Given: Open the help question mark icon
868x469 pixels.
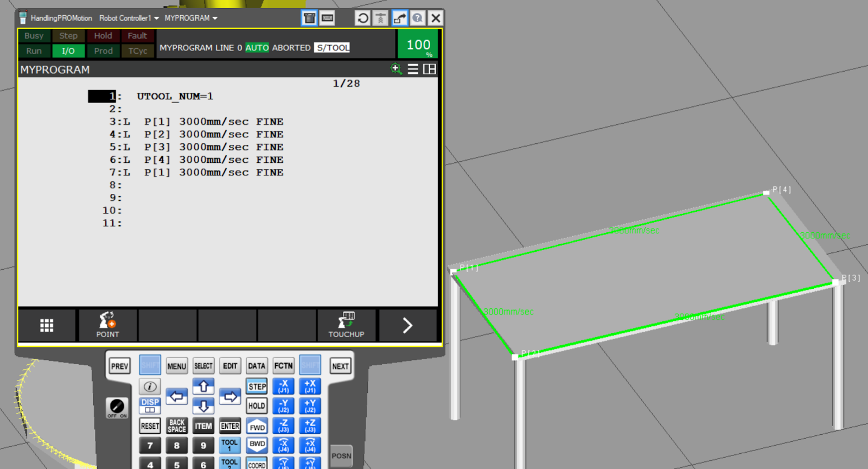Looking at the screenshot, I should point(417,18).
